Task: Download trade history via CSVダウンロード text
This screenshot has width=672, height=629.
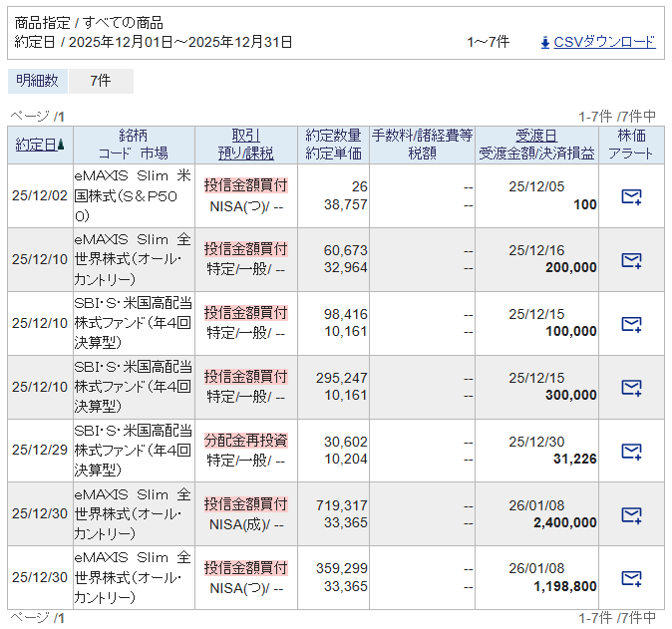Action: pyautogui.click(x=604, y=42)
